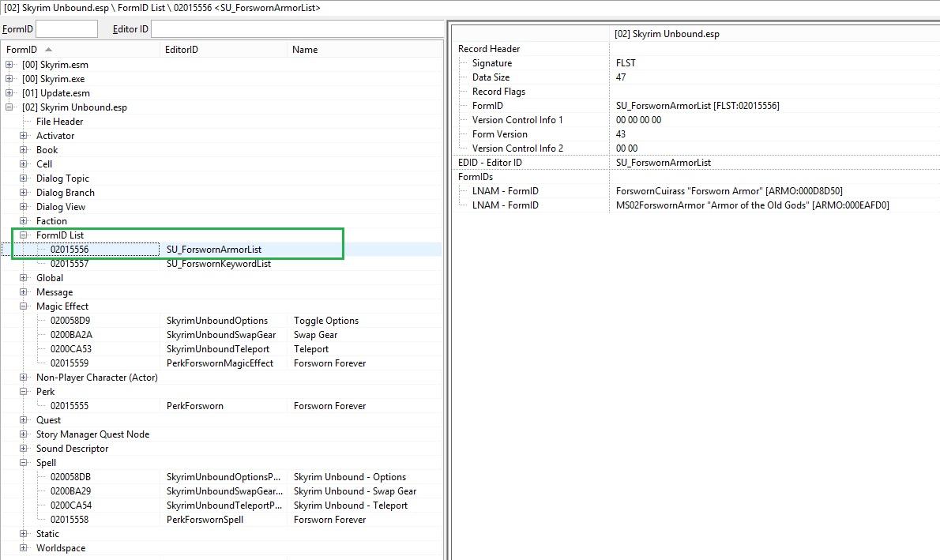This screenshot has width=940, height=560.
Task: Select record 02015556 SU_ForswornArmorList
Action: (221, 250)
